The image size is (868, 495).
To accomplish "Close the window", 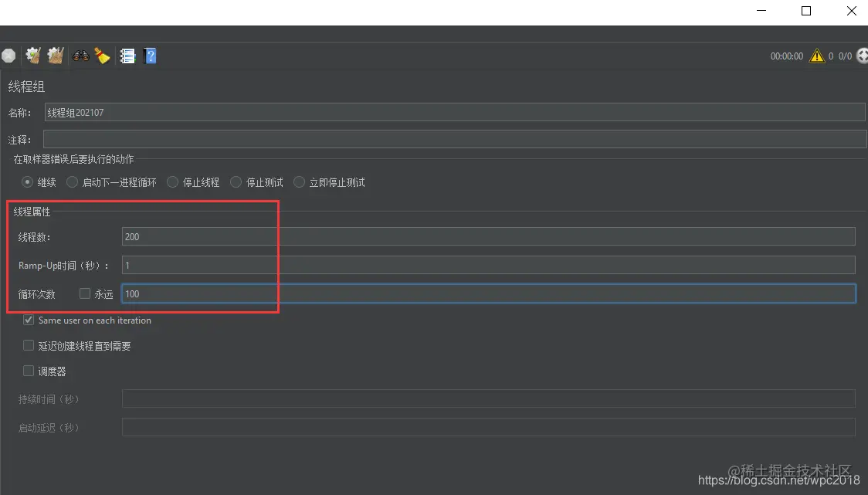I will [x=851, y=11].
